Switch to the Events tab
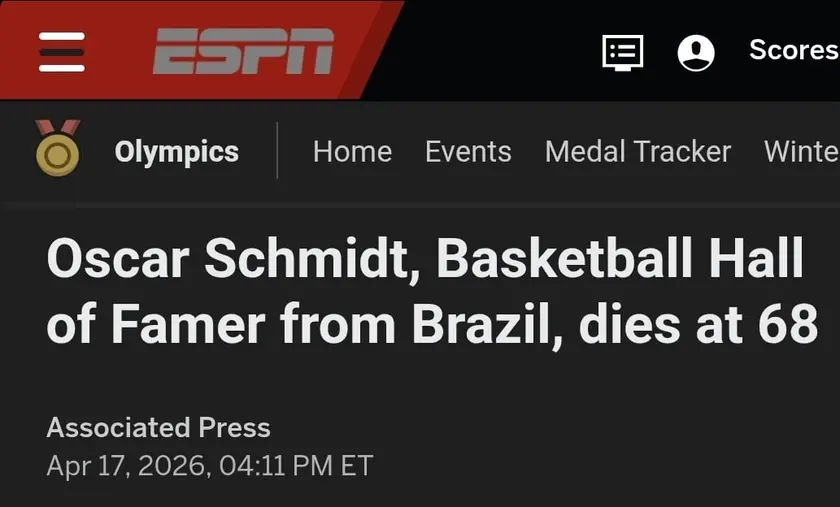 click(468, 151)
